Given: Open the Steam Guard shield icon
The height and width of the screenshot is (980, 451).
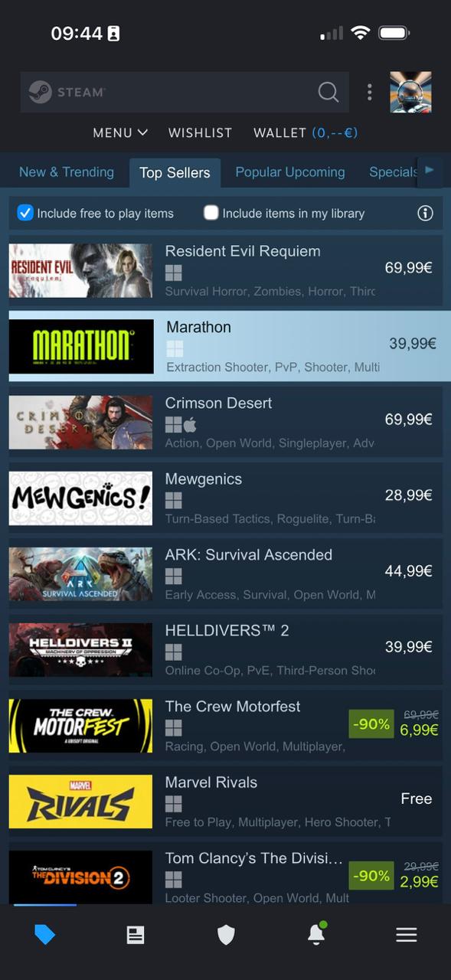Looking at the screenshot, I should [226, 934].
